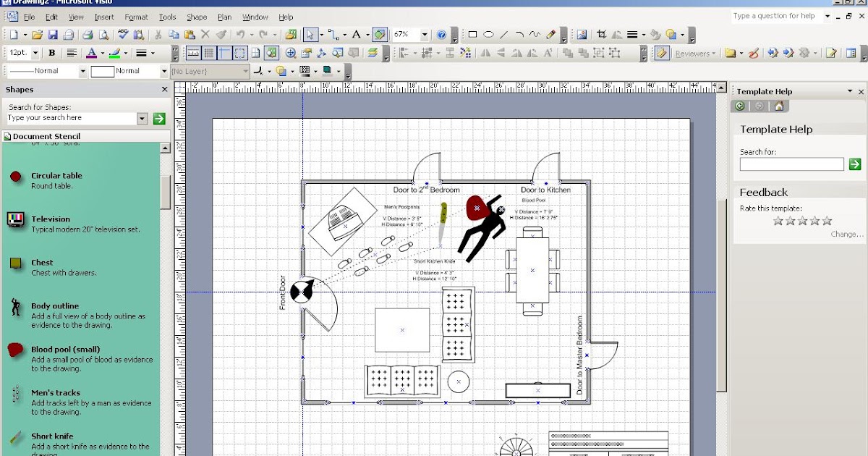The width and height of the screenshot is (868, 456).
Task: Click the Layer Properties icon
Action: [373, 53]
